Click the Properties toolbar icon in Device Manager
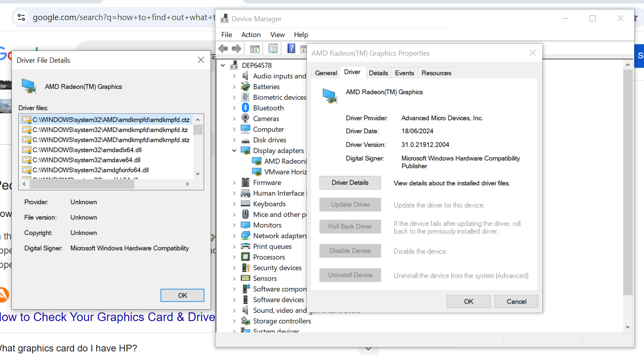 click(273, 49)
